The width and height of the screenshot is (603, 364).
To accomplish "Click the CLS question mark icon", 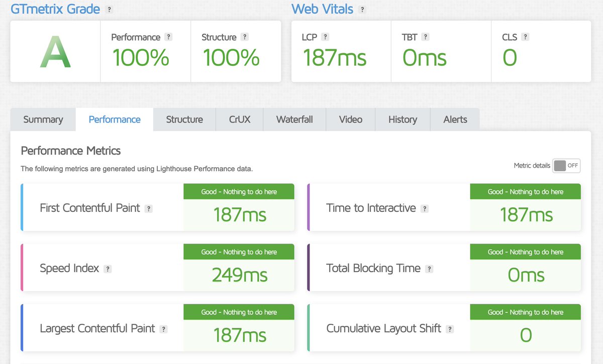I will click(x=525, y=37).
